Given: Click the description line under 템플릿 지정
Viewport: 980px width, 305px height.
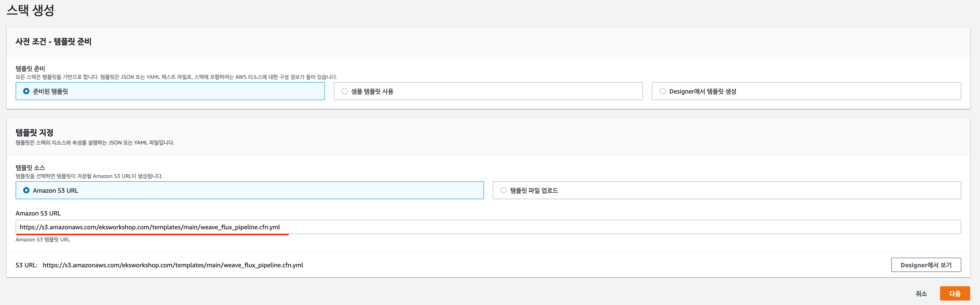Looking at the screenshot, I should (95, 143).
